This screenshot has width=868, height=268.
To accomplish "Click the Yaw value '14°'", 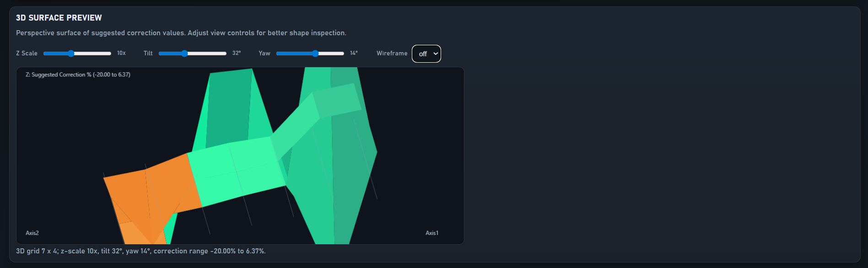I will (x=354, y=53).
